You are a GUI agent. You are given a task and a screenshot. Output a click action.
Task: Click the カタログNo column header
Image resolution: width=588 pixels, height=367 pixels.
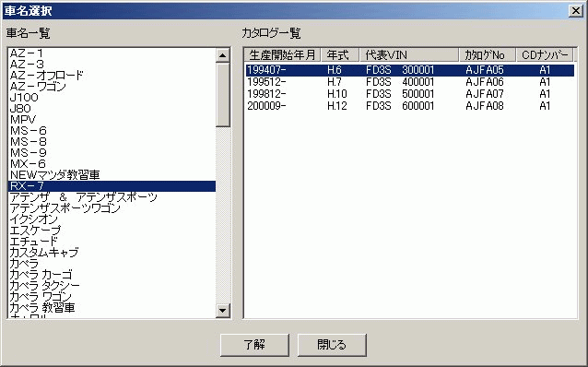[488, 55]
